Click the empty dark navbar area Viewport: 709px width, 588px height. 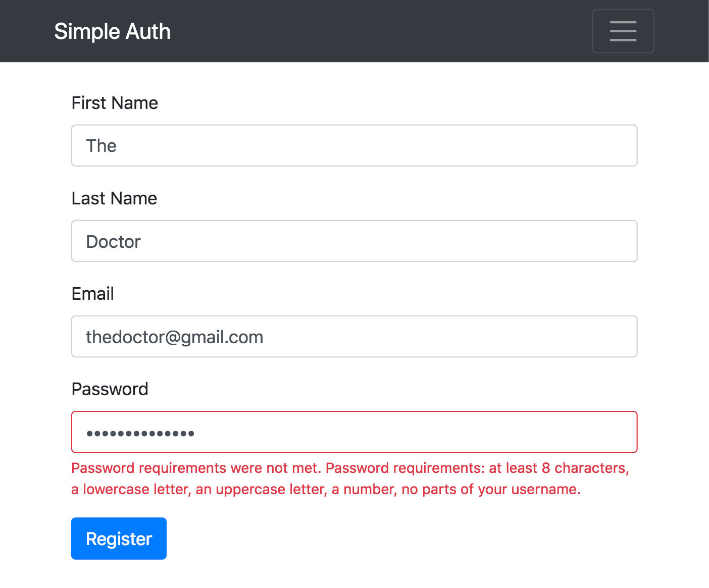[x=379, y=31]
